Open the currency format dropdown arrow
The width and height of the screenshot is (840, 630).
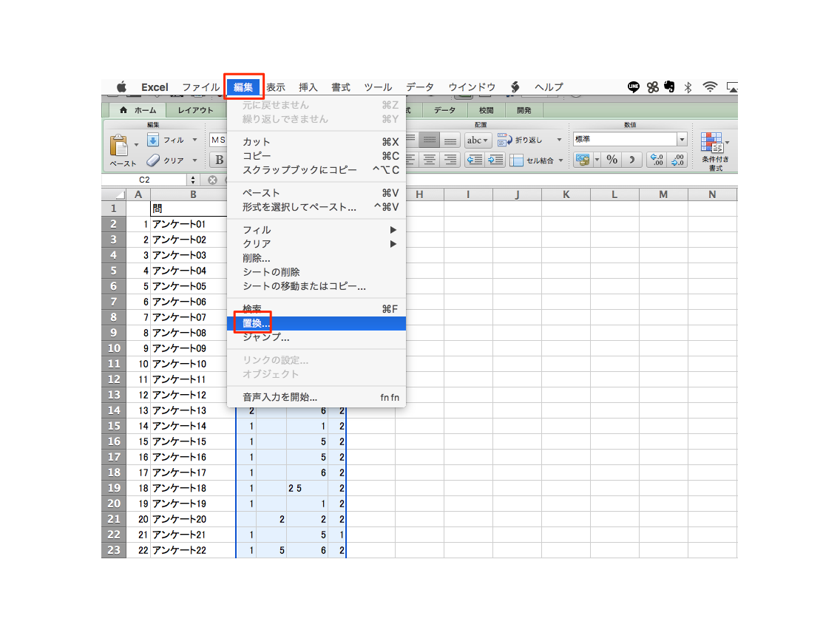click(x=597, y=160)
